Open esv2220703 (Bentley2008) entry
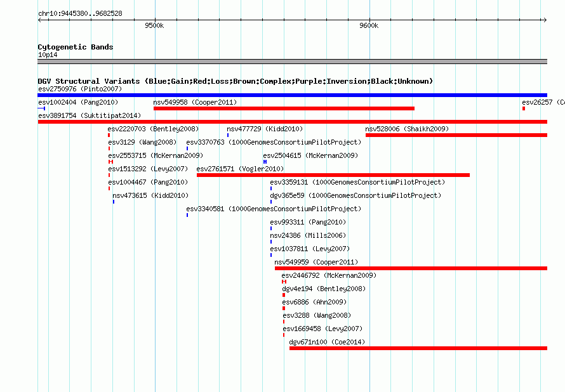 (153, 129)
